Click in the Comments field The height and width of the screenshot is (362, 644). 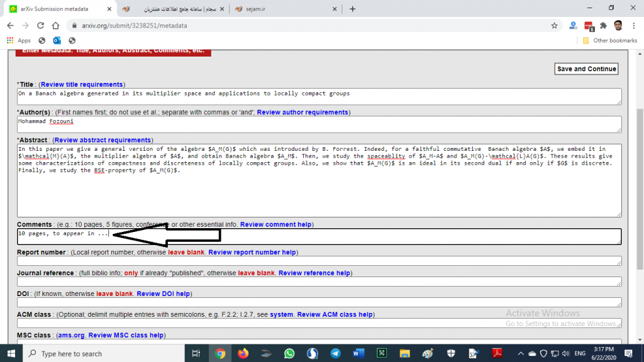point(319,236)
